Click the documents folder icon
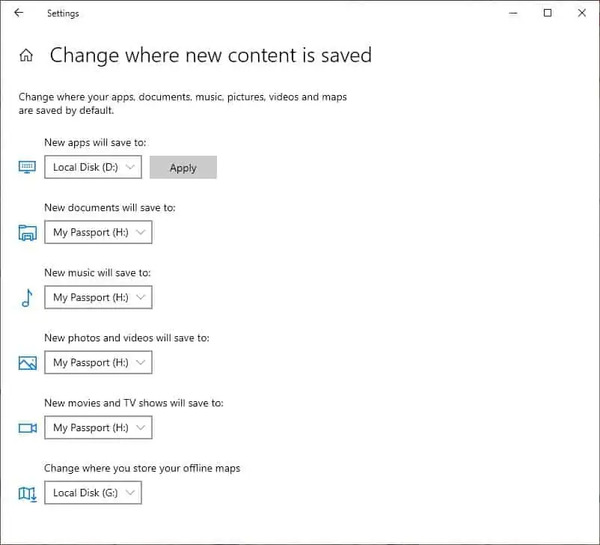 [x=28, y=233]
